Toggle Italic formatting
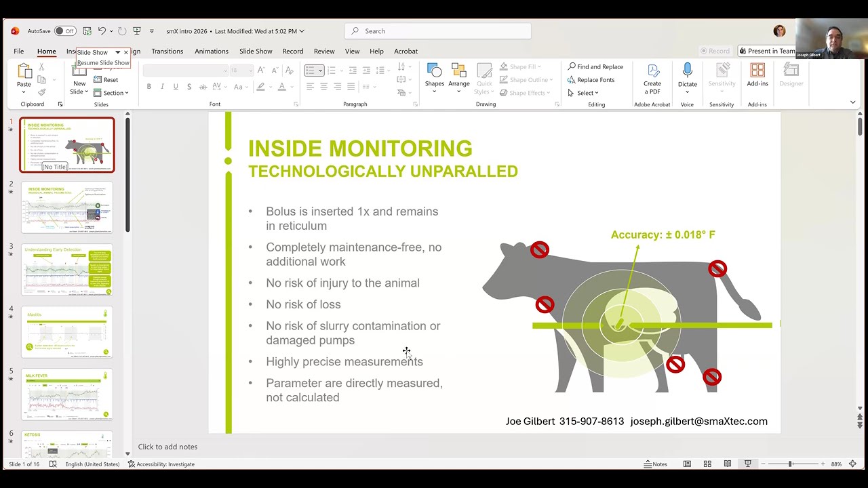 [162, 87]
